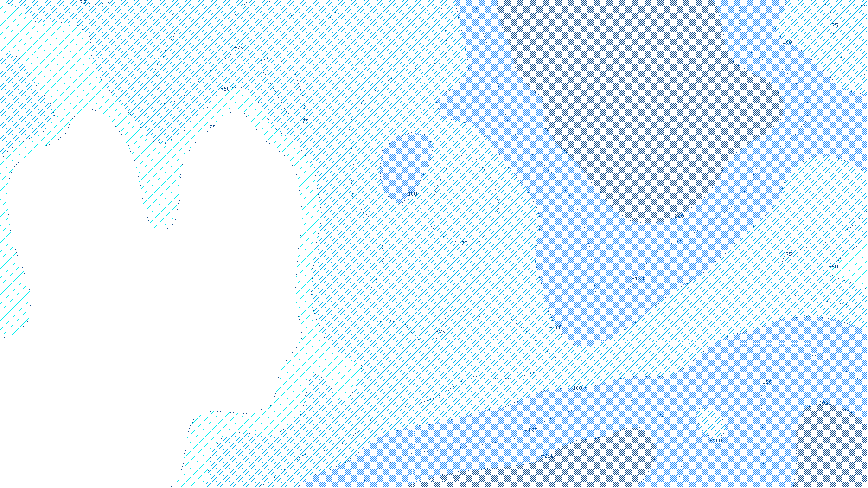
Task: Click the -50 label at the right edge beside -75
Action: tap(833, 267)
